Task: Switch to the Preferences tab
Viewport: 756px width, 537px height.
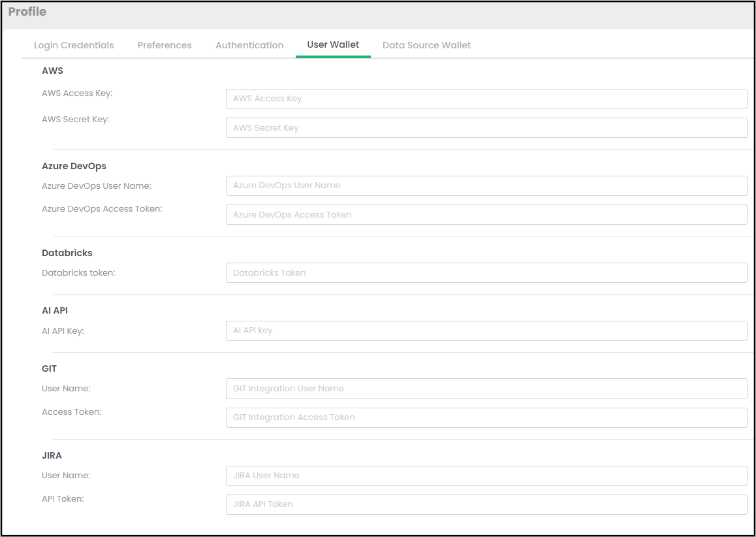Action: pos(165,45)
